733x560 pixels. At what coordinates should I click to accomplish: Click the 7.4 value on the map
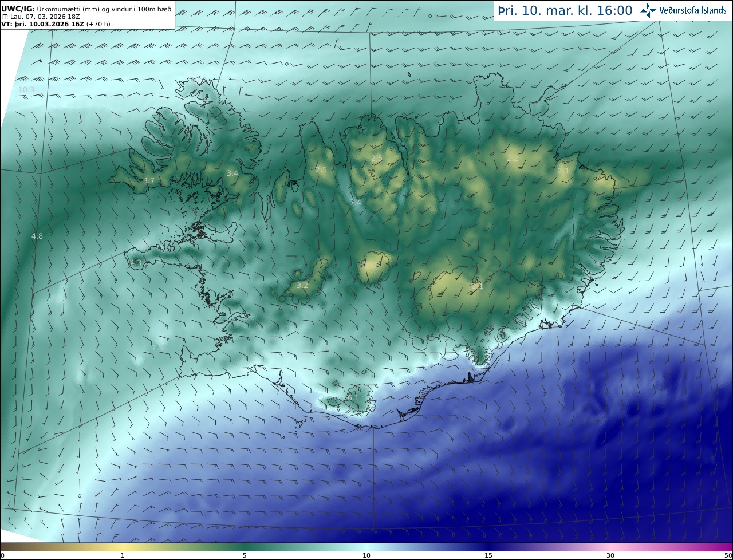[356, 202]
